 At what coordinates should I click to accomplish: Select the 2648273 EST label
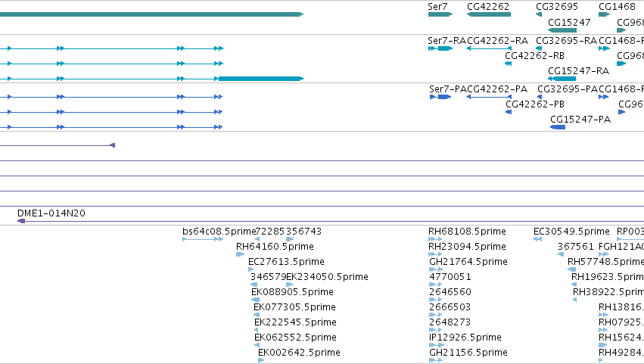pos(450,322)
